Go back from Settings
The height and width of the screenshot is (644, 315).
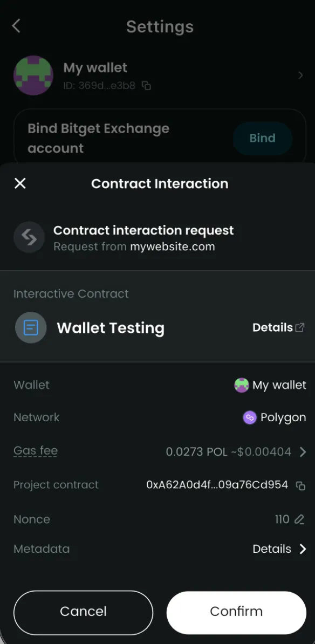pos(16,25)
